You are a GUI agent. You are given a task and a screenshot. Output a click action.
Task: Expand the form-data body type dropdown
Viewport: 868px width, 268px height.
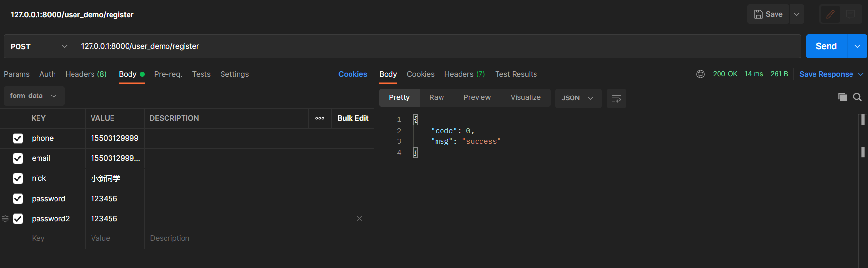[x=34, y=96]
